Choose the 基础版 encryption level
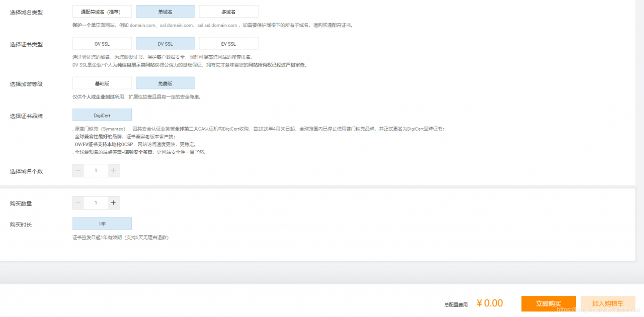644x317 pixels. click(x=102, y=82)
